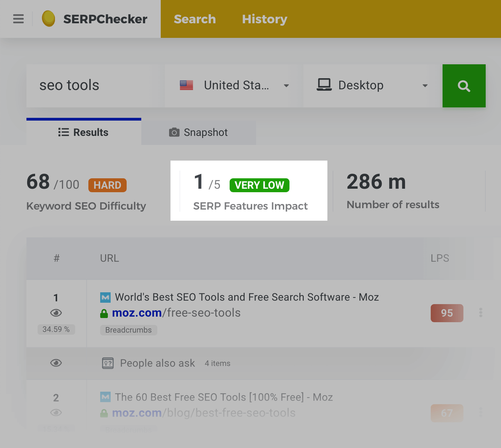The image size is (501, 448).
Task: Open the World's Best SEO Tools title
Action: point(247,297)
